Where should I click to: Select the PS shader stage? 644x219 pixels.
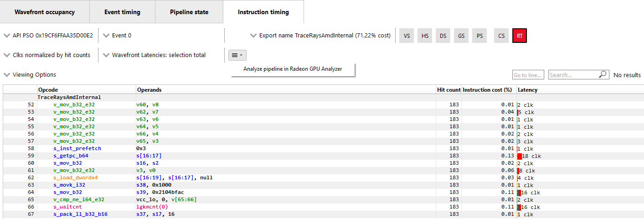[479, 36]
